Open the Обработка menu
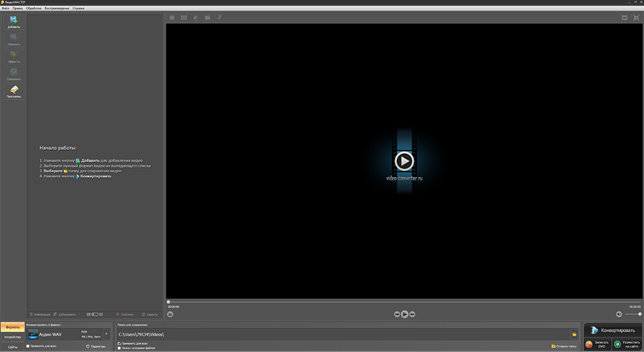The width and height of the screenshot is (644, 352). 34,8
